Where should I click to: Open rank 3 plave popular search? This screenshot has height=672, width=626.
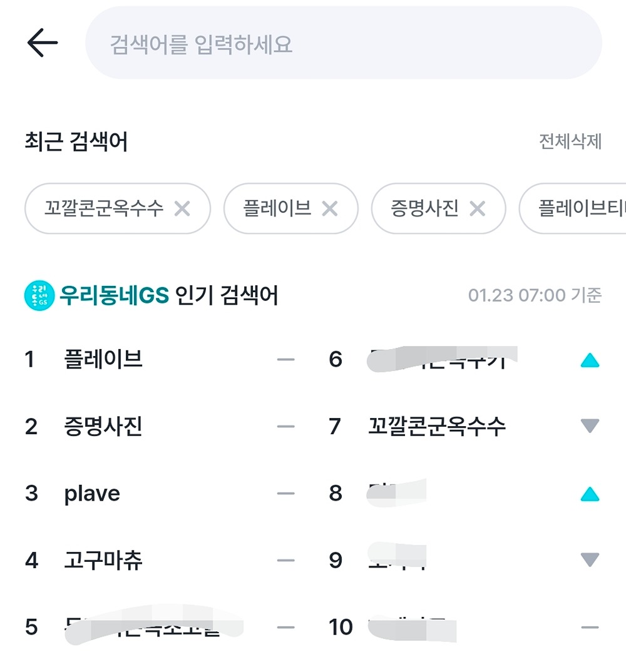coord(92,494)
